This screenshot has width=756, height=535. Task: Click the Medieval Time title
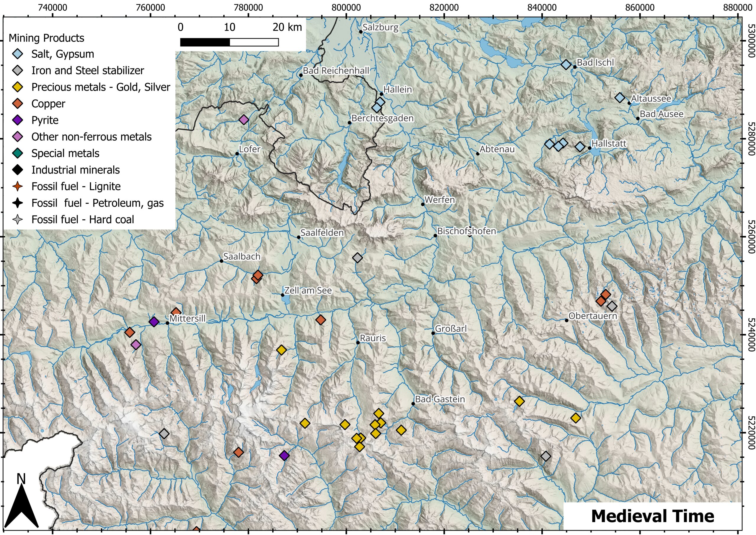coord(653,516)
